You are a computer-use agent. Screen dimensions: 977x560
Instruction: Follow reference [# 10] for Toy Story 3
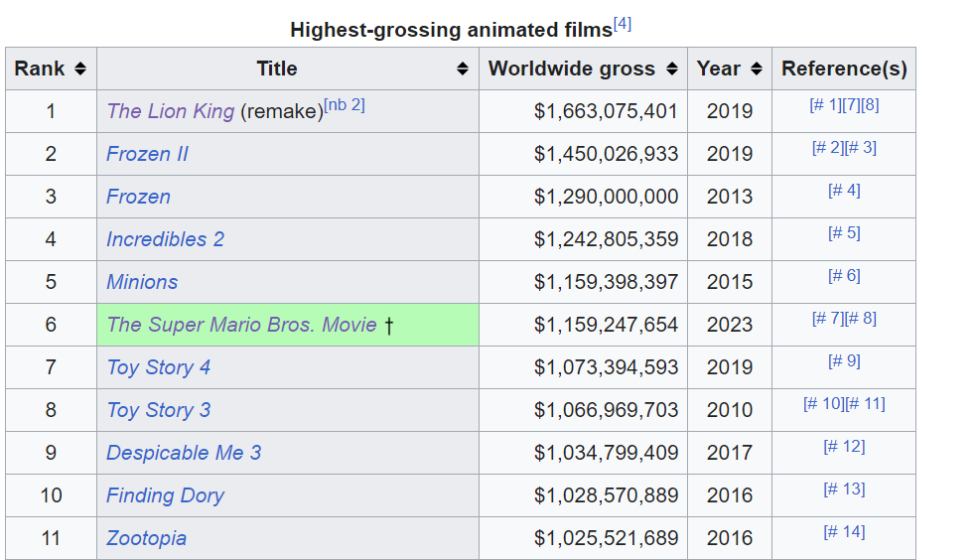click(x=823, y=404)
